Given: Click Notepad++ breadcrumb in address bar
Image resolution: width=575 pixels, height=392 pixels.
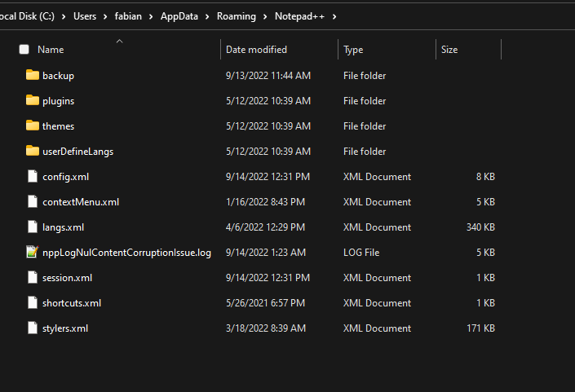Looking at the screenshot, I should pyautogui.click(x=299, y=16).
